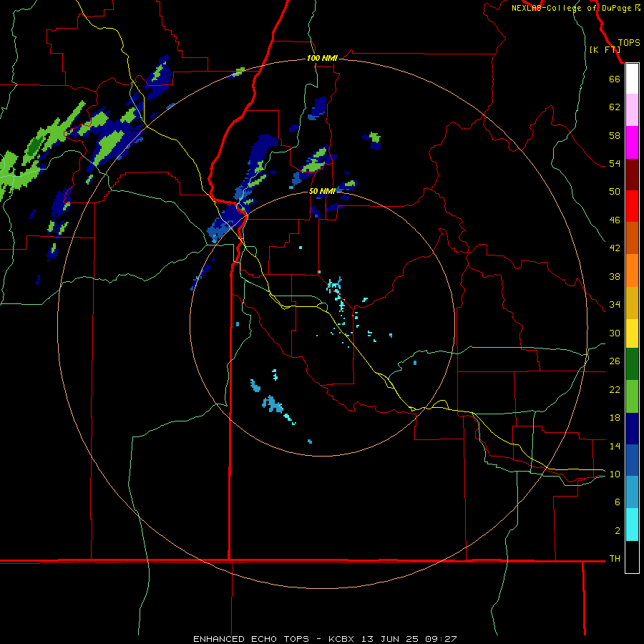Select the "38" legend value

point(615,277)
